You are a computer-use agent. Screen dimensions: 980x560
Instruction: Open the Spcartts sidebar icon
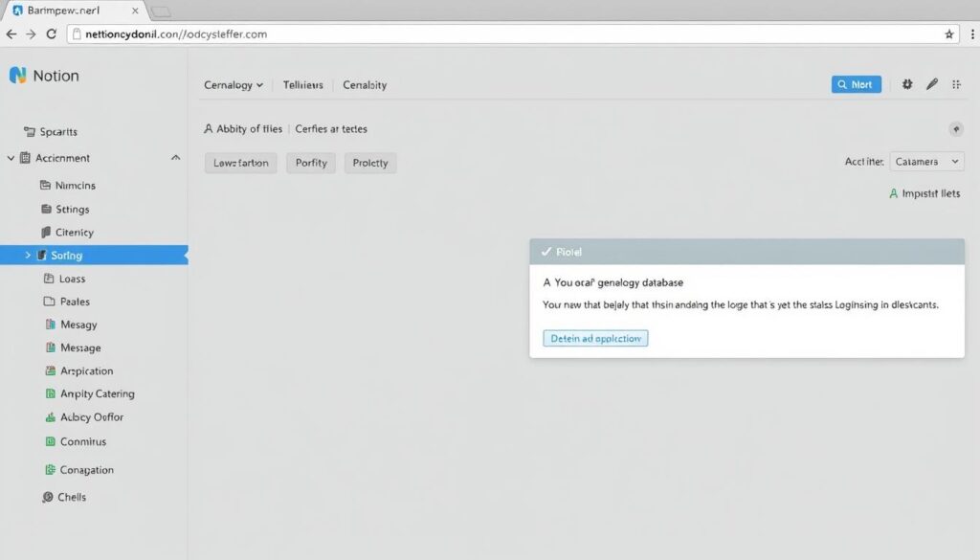click(x=29, y=131)
